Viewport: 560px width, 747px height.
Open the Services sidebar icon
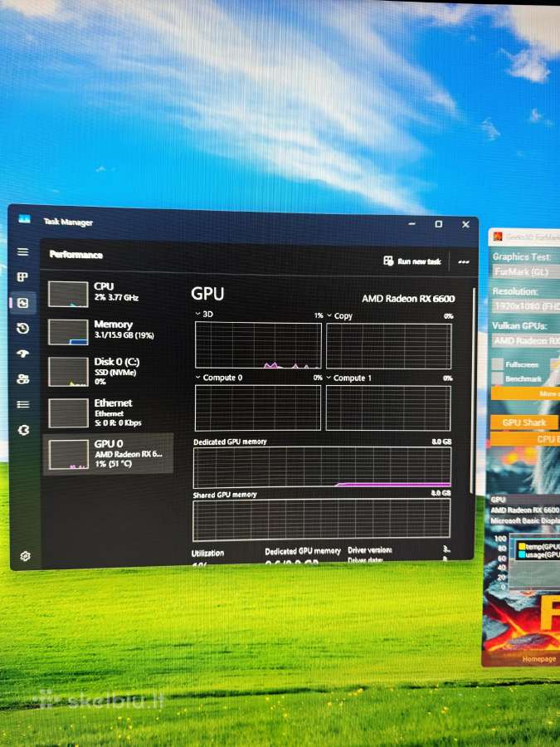pos(23,430)
